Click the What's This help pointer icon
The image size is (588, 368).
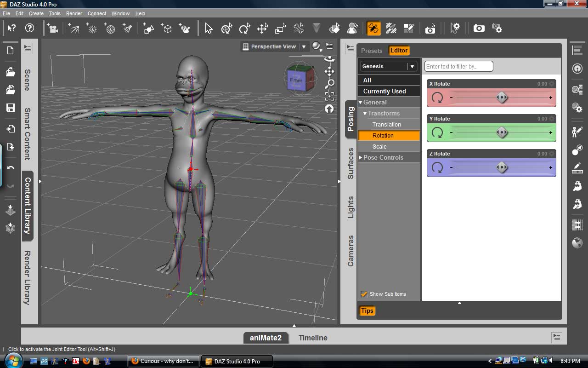pyautogui.click(x=12, y=29)
